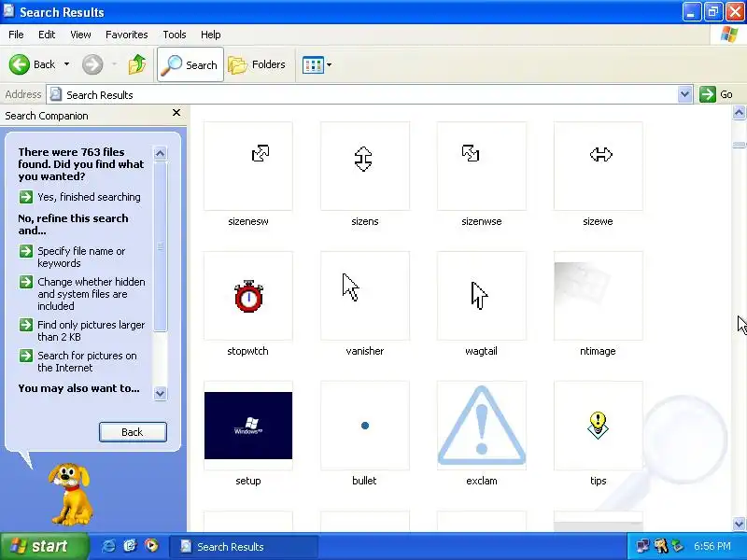Open the Windows Start button
This screenshot has width=747, height=560.
pos(44,546)
